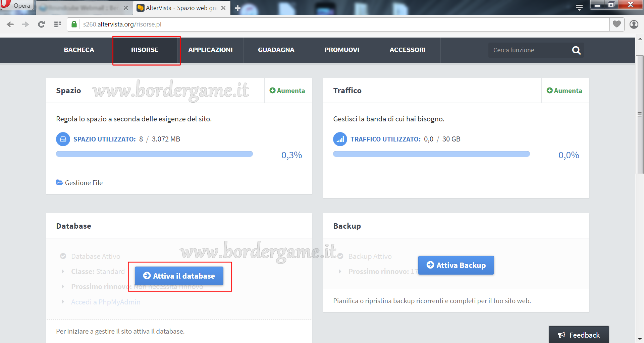The image size is (644, 343).
Task: Open the Feedback button
Action: [x=579, y=335]
